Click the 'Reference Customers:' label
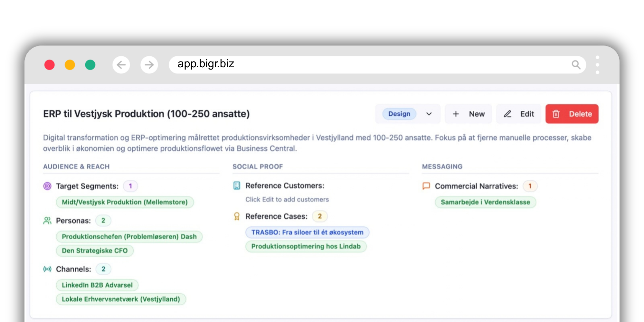644x322 pixels. [285, 186]
